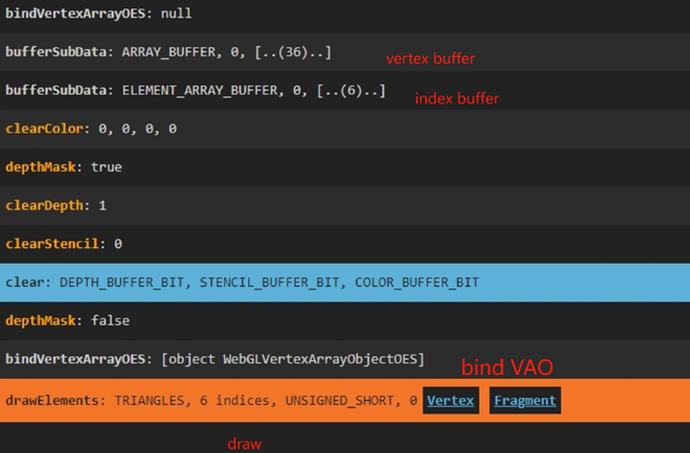Screen dimensions: 690x453
Task: Select bindVertexArrayOES WebGLVertexArrayObjectOES command
Action: [x=215, y=358]
